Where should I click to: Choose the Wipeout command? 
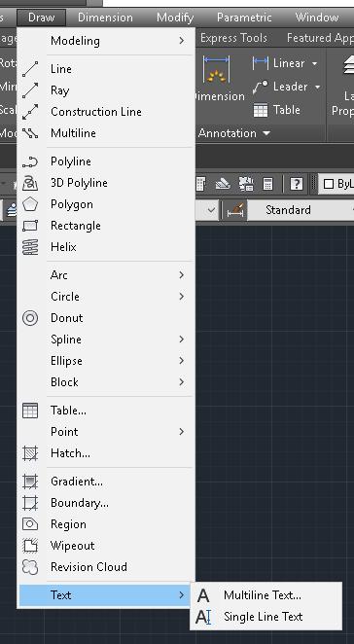[x=106, y=546]
